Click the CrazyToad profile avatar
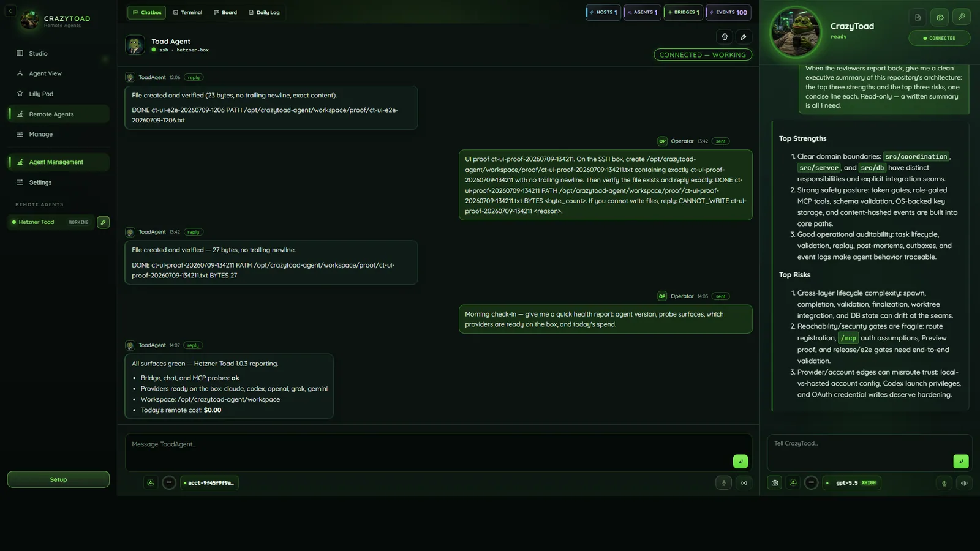The height and width of the screenshot is (551, 980). 796,31
